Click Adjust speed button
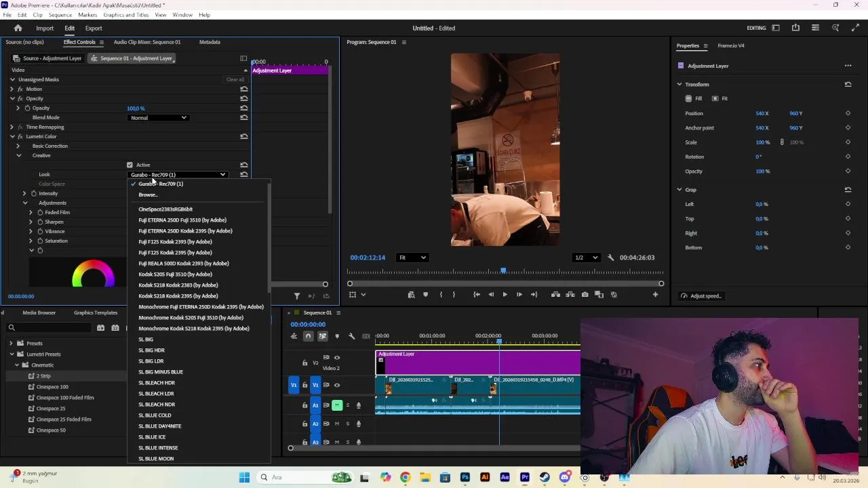 pos(701,296)
